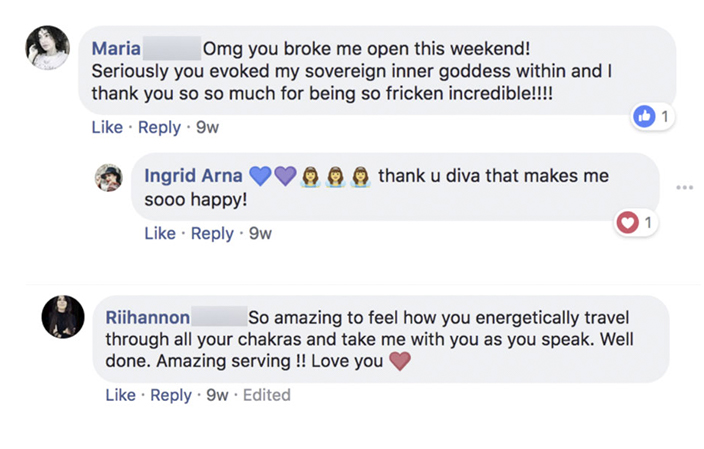Reply to Ingrid Arna's comment
704x449 pixels.
(x=212, y=233)
